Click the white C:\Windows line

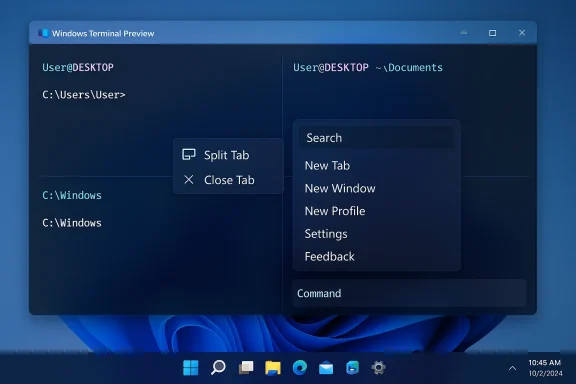point(72,223)
